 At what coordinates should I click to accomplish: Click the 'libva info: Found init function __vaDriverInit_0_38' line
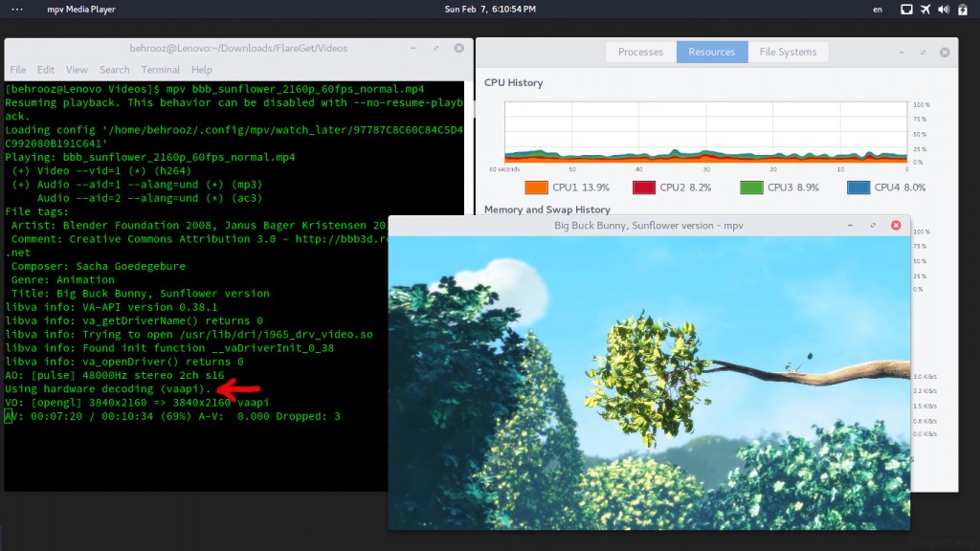169,348
